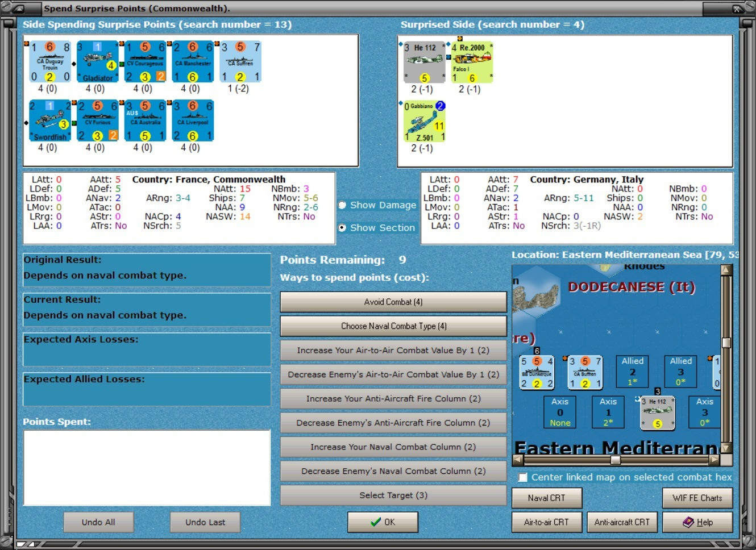This screenshot has height=550, width=756.
Task: Click Decrease Enemy's Air-to-Air Combat Value By 1
Action: pos(393,374)
